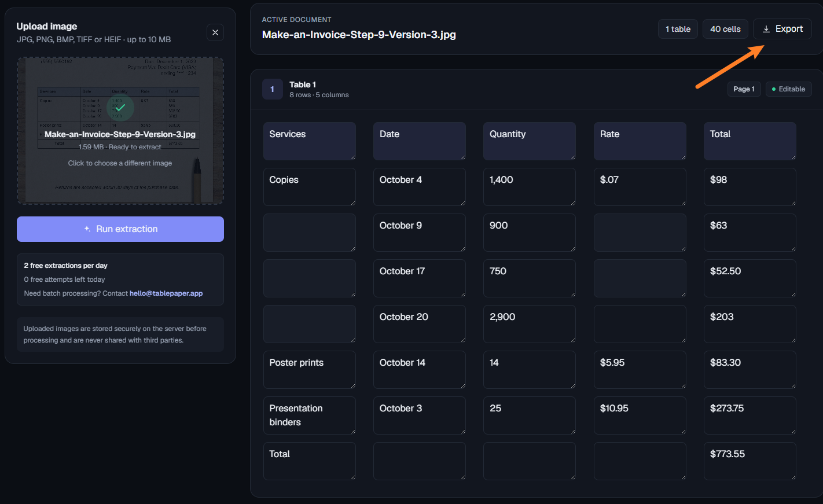This screenshot has height=504, width=823.
Task: Click the $773.55 grand total cell
Action: tap(750, 461)
